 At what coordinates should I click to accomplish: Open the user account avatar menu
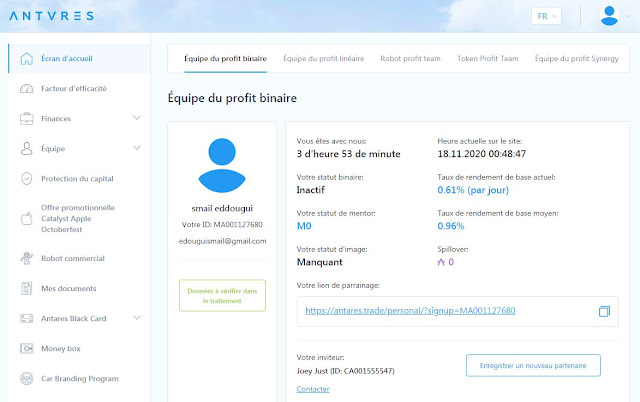[x=609, y=16]
